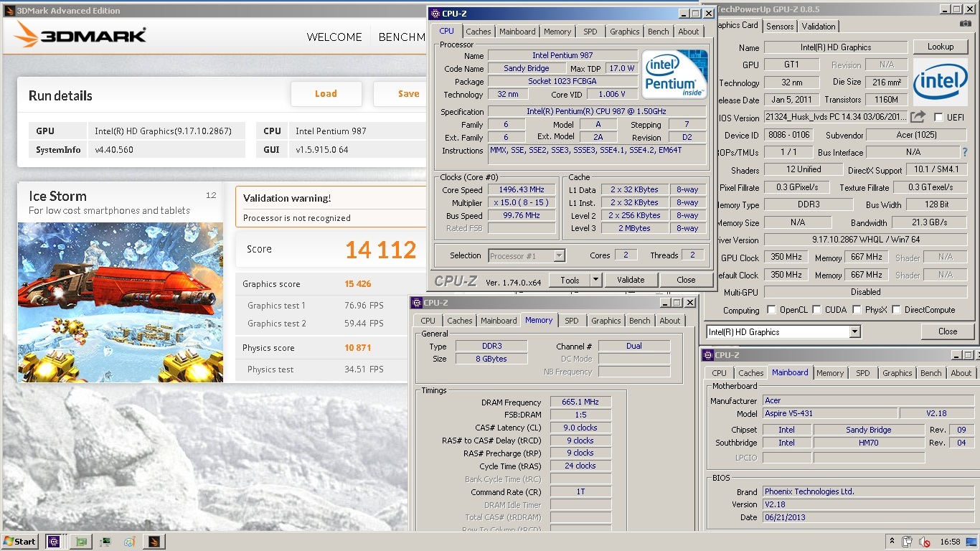Open the BENCHMARKS tab in 3DMark
Image resolution: width=980 pixels, height=551 pixels.
coord(402,37)
